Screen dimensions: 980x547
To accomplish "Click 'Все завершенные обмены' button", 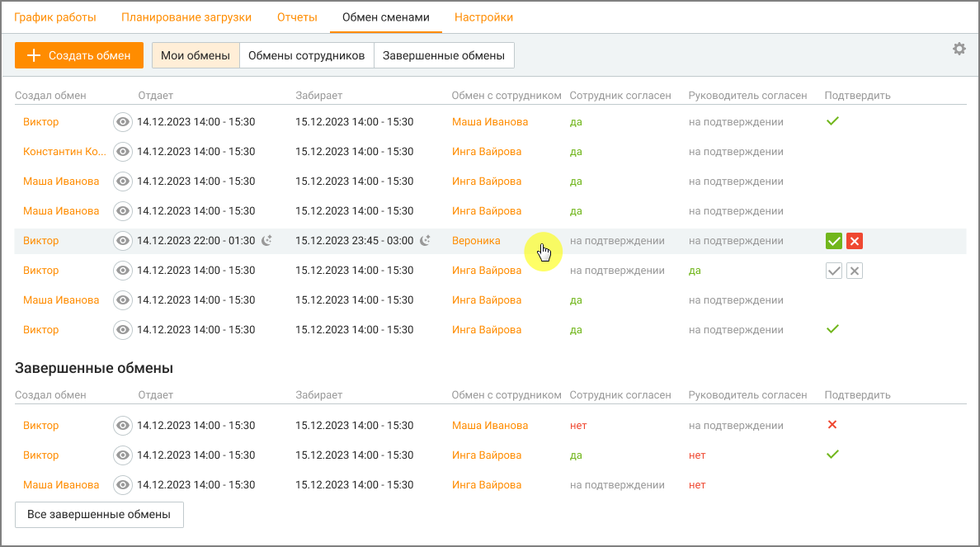I will point(99,515).
